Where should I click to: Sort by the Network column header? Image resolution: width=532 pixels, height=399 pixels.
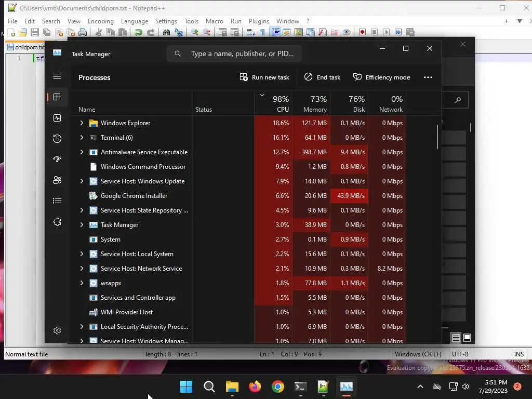pos(388,103)
